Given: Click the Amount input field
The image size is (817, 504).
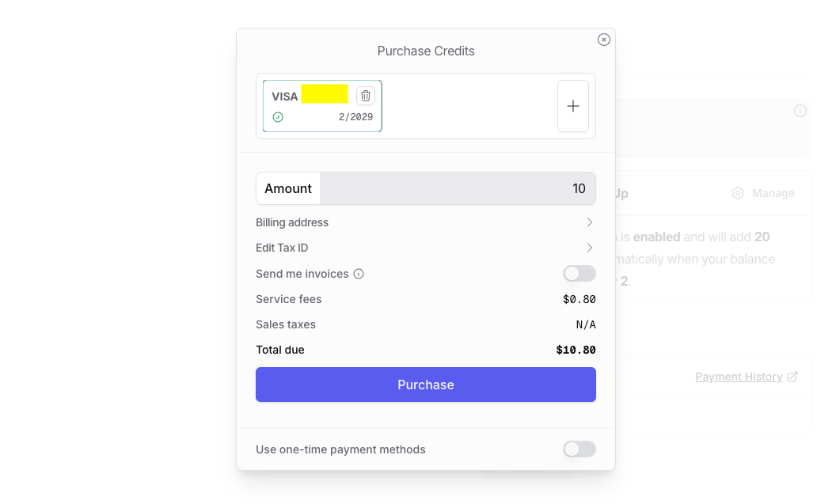Looking at the screenshot, I should tap(458, 188).
